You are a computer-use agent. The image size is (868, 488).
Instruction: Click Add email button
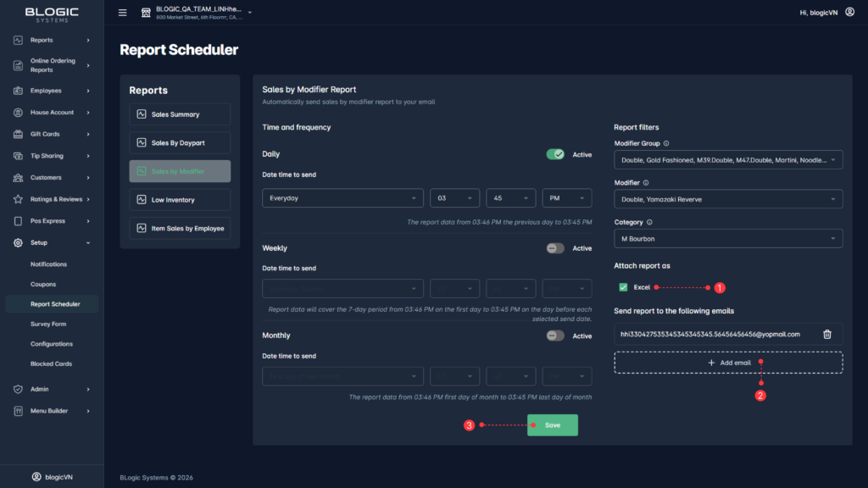point(728,363)
